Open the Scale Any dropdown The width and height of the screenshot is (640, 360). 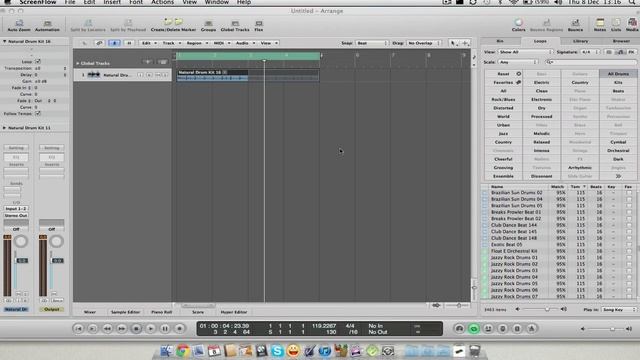[518, 62]
